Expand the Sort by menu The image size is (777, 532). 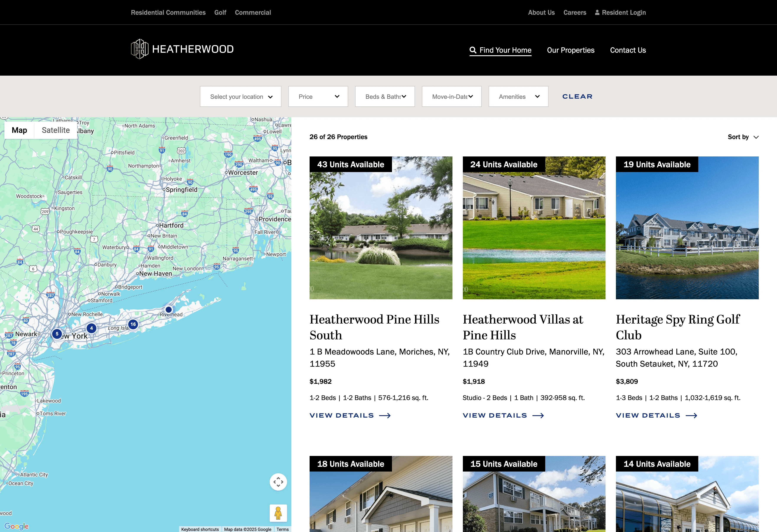[743, 137]
